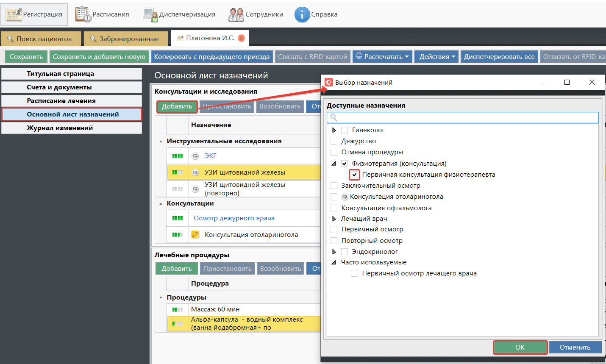This screenshot has height=364, width=606.
Task: Expand the Лечащий врач node
Action: click(x=334, y=219)
